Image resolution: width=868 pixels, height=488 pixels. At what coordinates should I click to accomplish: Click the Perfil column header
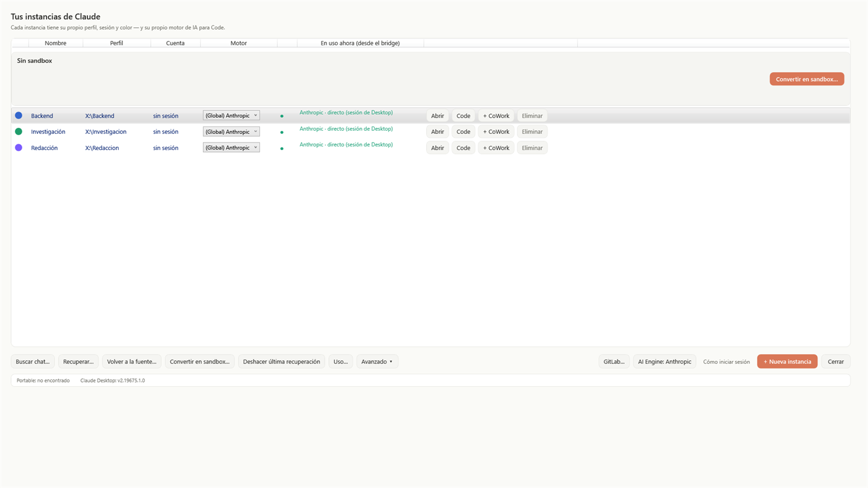pos(117,43)
